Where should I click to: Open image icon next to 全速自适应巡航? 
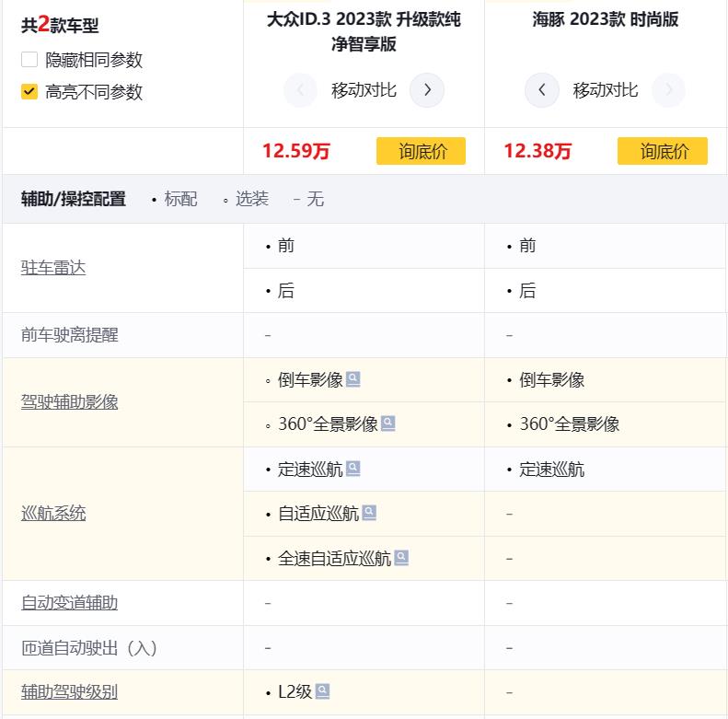click(x=401, y=558)
